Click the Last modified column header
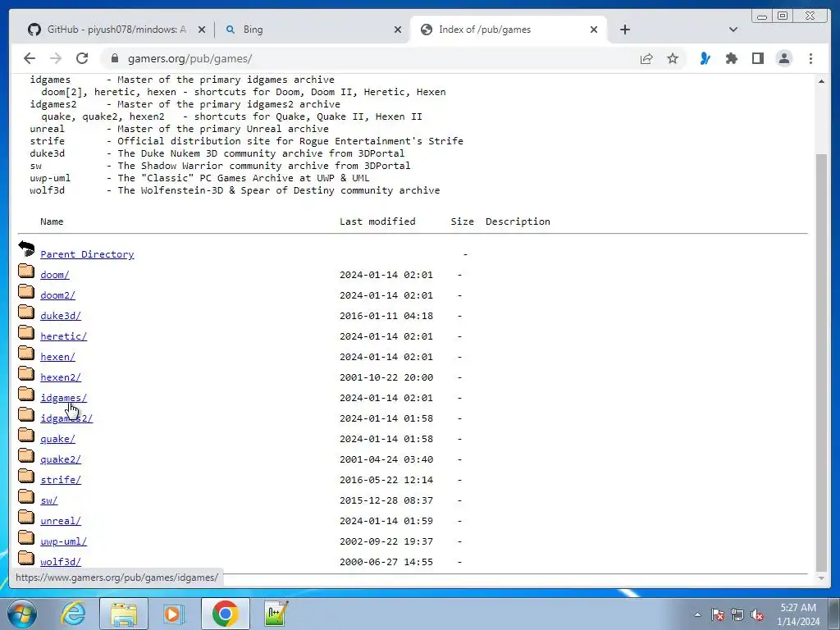Viewport: 840px width, 630px height. [x=377, y=221]
